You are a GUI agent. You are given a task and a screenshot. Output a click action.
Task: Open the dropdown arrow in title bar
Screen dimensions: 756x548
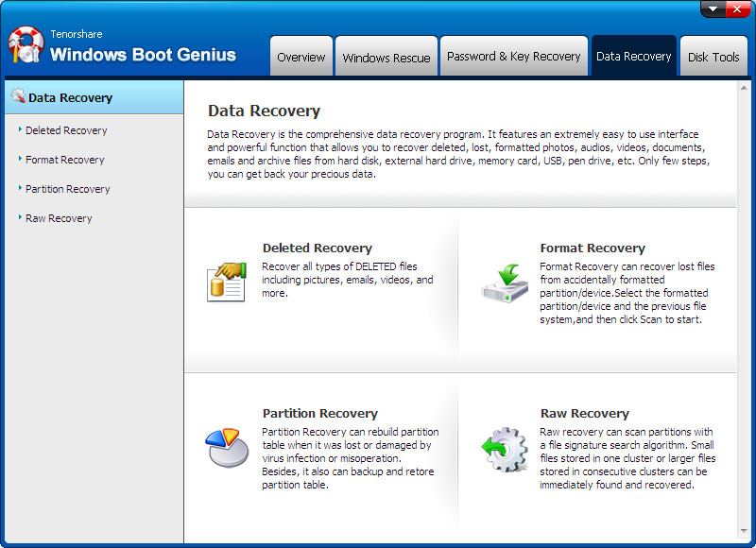pos(713,9)
